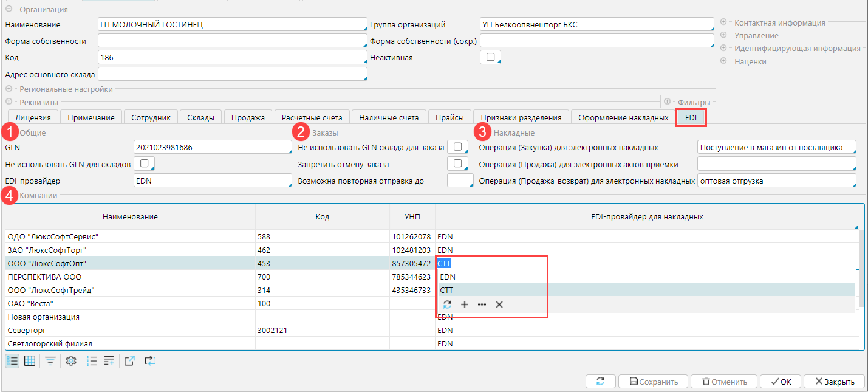
Task: Click the plus icon in the EDI-провайдер popup
Action: click(x=465, y=304)
